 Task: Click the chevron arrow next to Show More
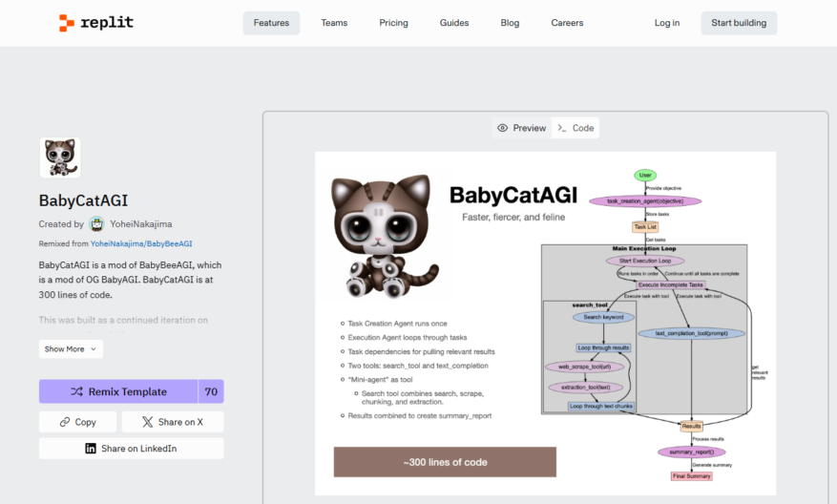pos(94,349)
